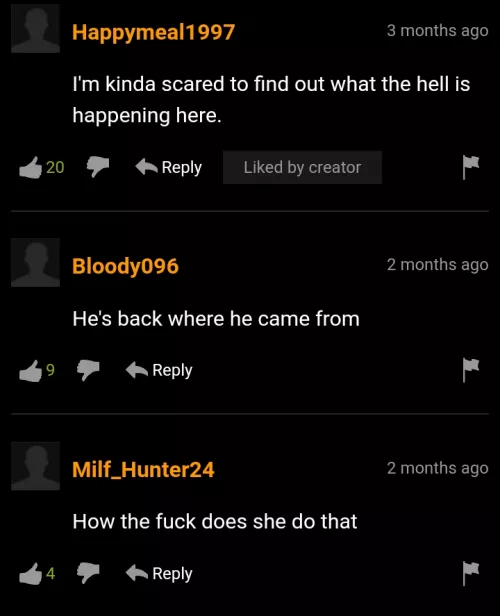The image size is (500, 616).
Task: Click Bloody096's avatar thumbnail
Action: (x=35, y=262)
